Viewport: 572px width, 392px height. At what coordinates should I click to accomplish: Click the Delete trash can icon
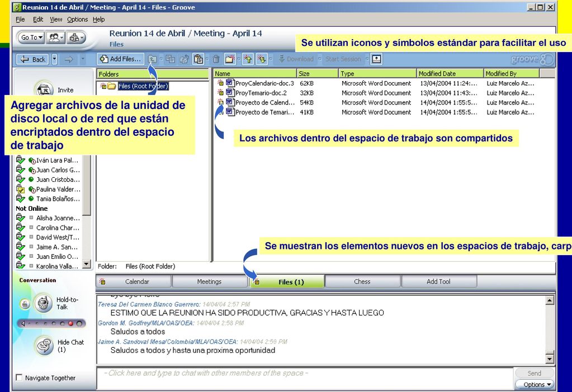tap(216, 59)
